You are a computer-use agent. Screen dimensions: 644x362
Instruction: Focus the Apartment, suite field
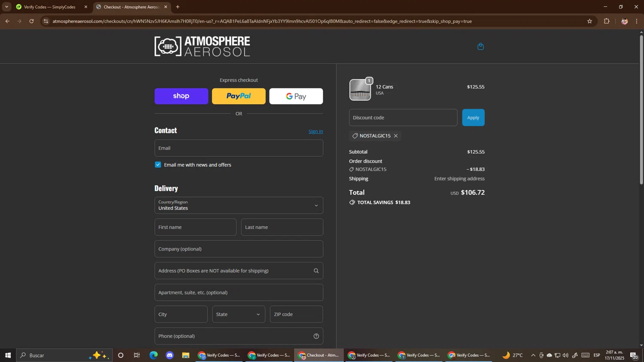coord(239,293)
